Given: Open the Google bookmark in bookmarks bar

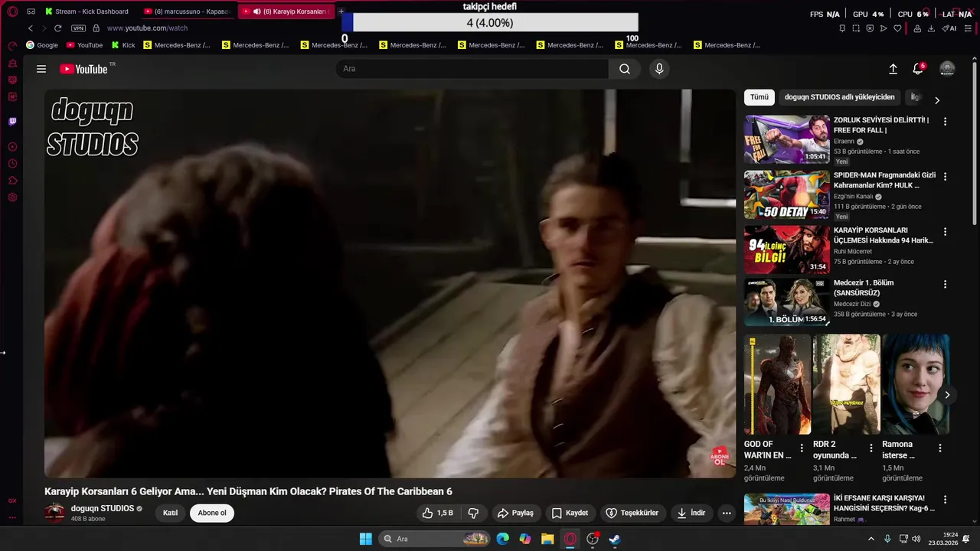Looking at the screenshot, I should click(42, 45).
